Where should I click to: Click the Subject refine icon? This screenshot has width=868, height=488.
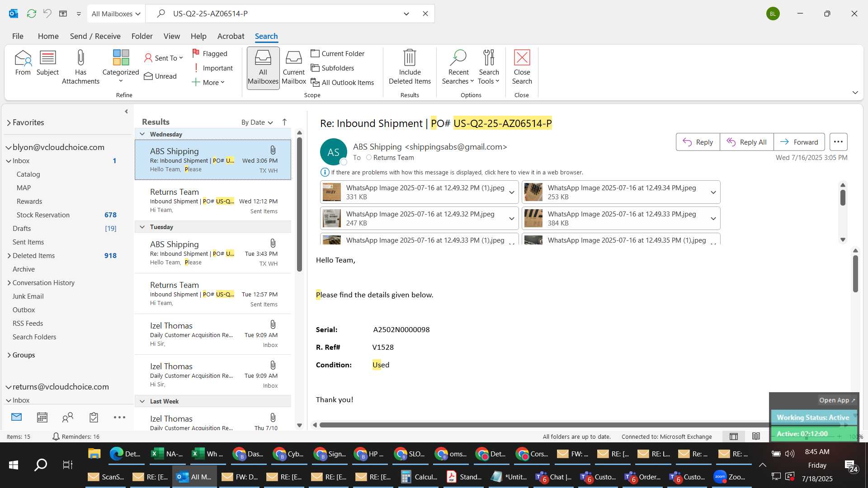click(47, 63)
